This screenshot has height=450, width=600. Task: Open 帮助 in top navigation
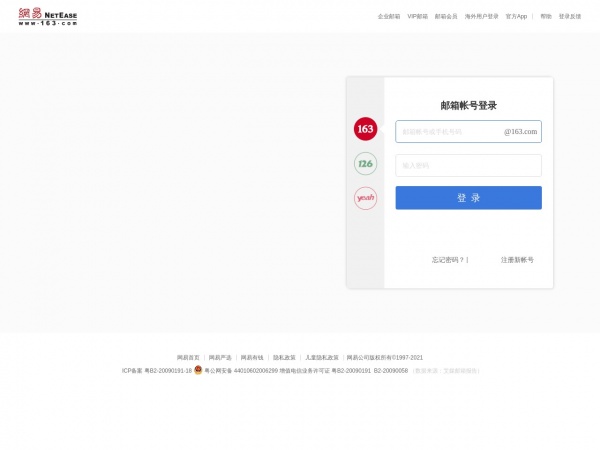click(546, 16)
